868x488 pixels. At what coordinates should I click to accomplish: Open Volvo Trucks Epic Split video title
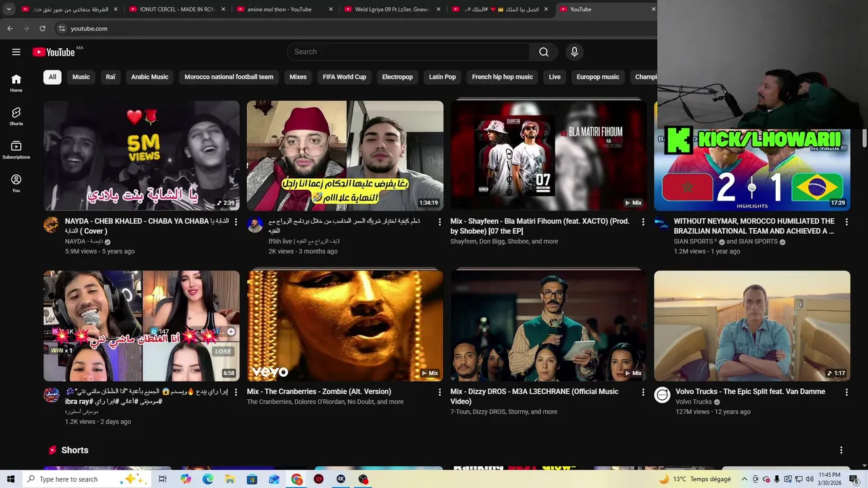point(750,392)
